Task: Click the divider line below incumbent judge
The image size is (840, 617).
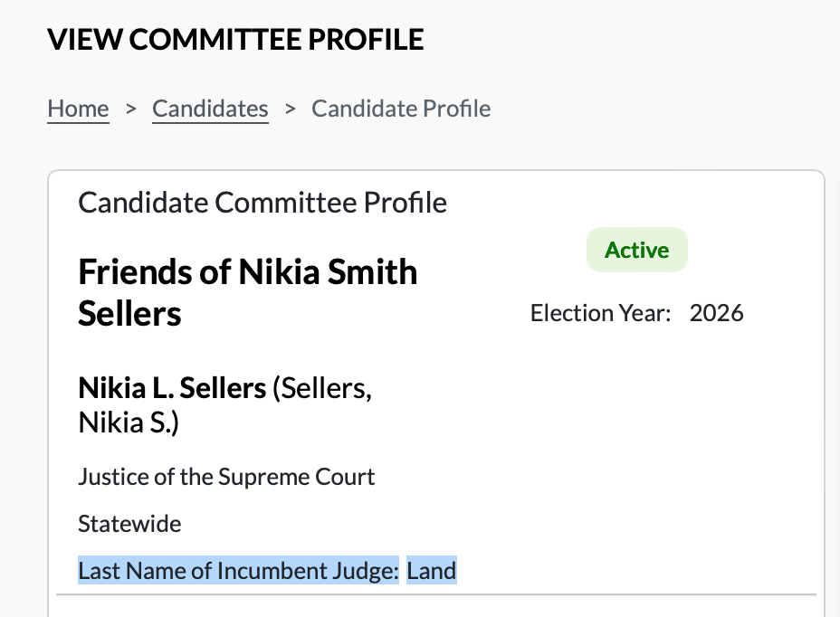Action: pyautogui.click(x=436, y=594)
